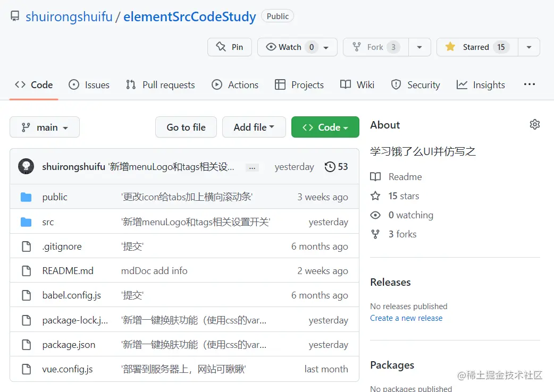554x392 pixels.
Task: View the 3 forks list
Action: 393,234
